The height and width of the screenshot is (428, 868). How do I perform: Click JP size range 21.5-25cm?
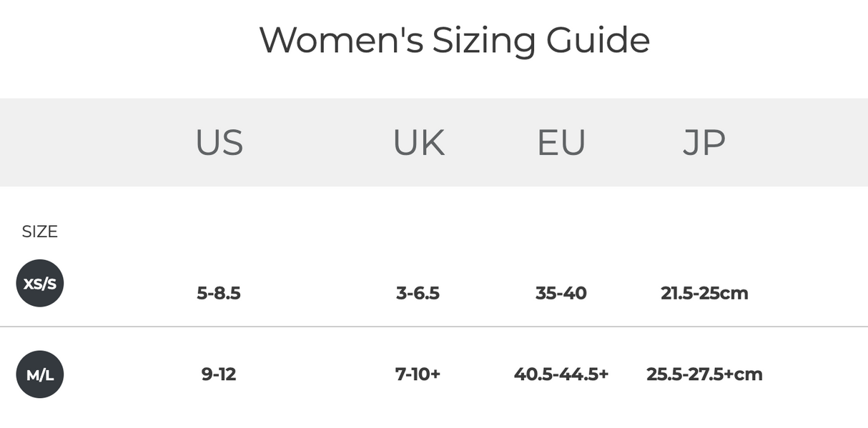coord(704,293)
